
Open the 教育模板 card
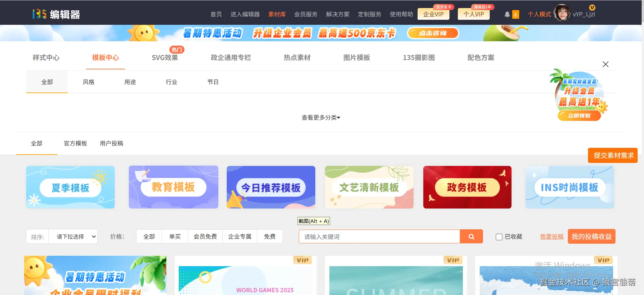[x=173, y=187]
